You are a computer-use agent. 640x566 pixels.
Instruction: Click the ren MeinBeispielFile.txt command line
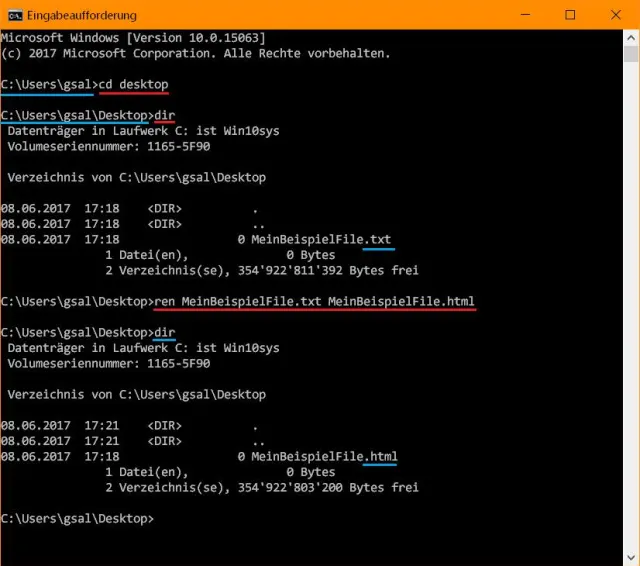click(314, 301)
